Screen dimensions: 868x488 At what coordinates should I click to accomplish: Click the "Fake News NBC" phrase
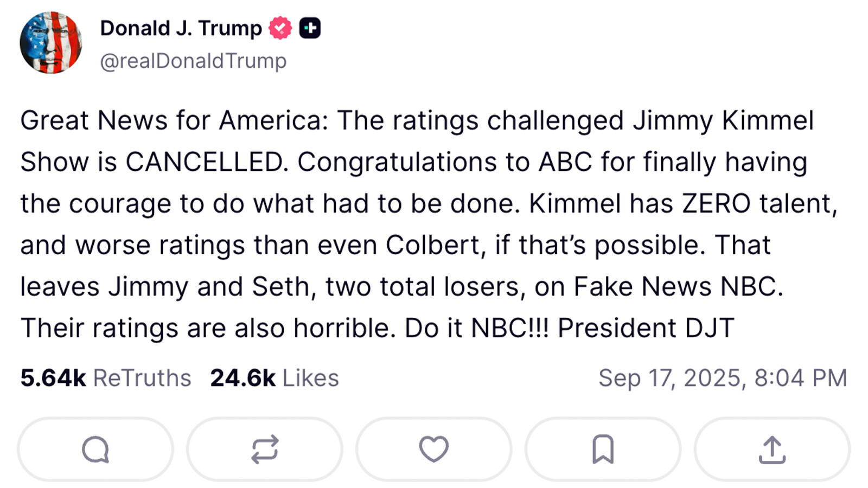[x=678, y=287]
